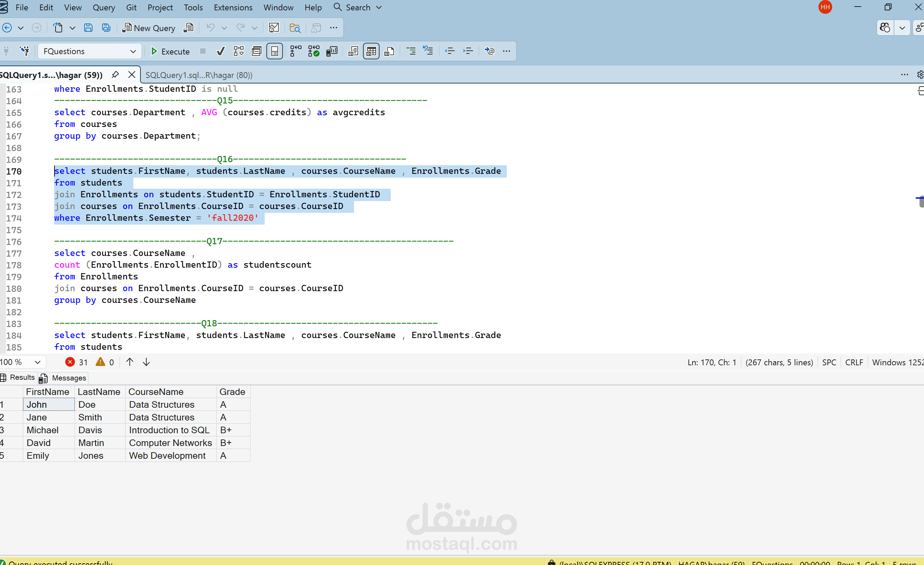924x565 pixels.
Task: Open the 100 % zoom level dropdown
Action: tap(37, 362)
